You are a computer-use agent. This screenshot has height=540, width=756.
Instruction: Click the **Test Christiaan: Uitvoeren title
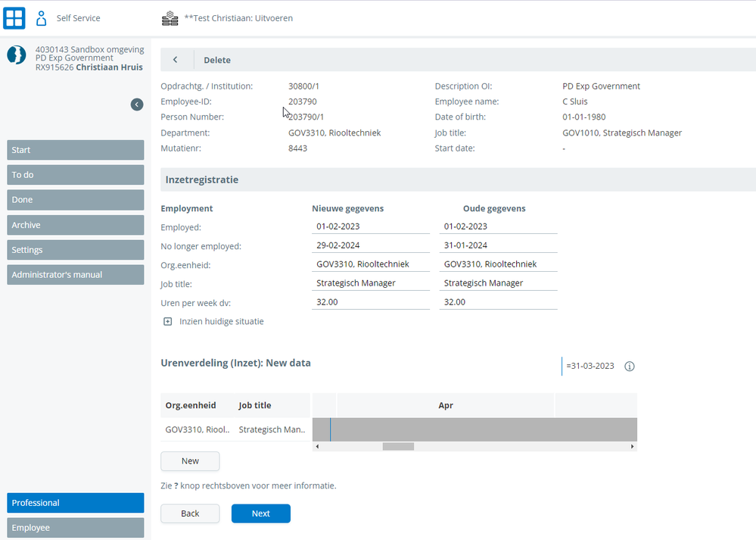point(238,18)
